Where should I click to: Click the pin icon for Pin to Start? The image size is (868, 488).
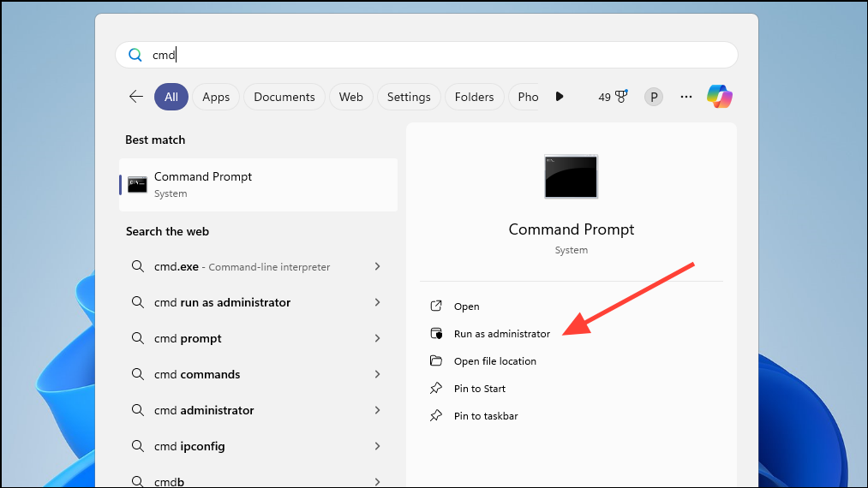(436, 389)
